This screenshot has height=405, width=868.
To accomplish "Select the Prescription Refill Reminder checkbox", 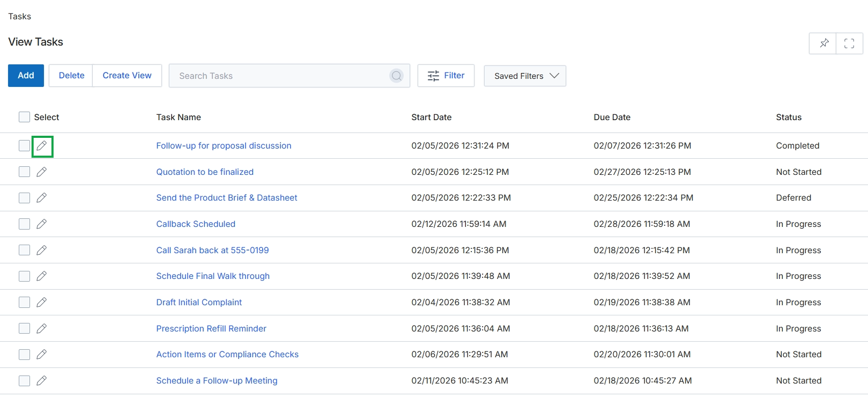I will click(x=24, y=328).
